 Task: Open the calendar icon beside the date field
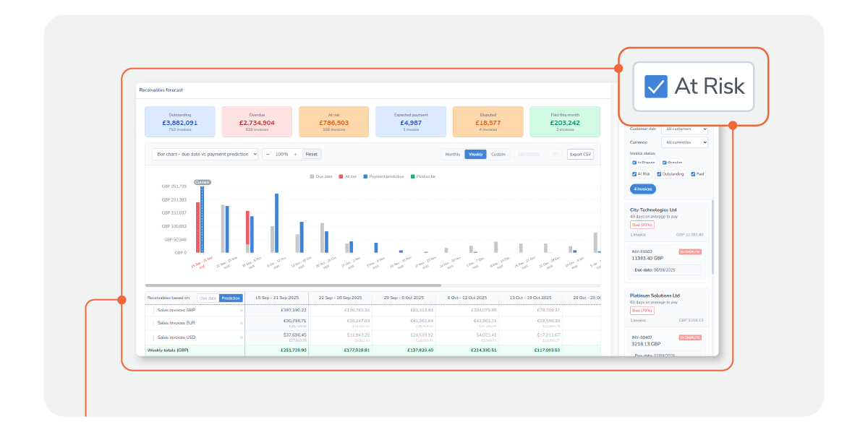coord(556,154)
